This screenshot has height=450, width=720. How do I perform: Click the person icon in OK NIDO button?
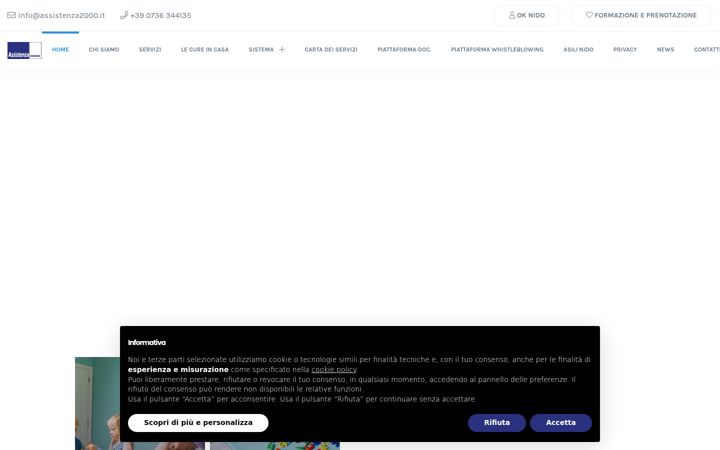(512, 15)
